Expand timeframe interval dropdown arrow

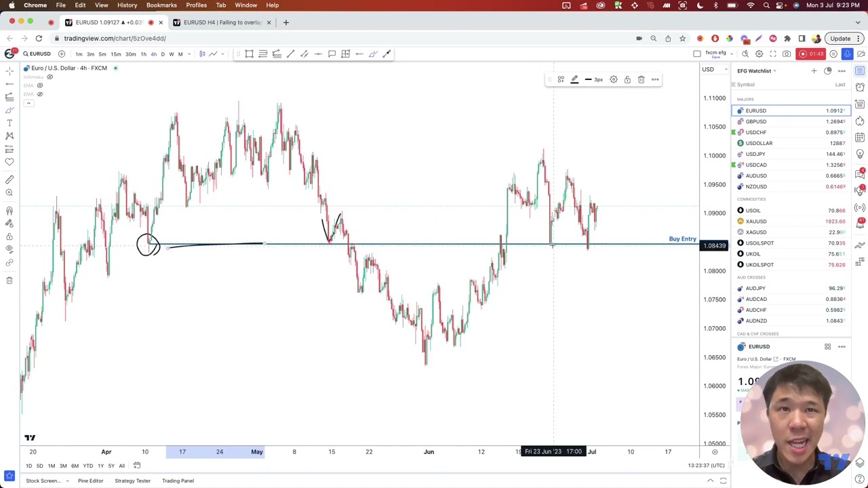[x=189, y=54]
